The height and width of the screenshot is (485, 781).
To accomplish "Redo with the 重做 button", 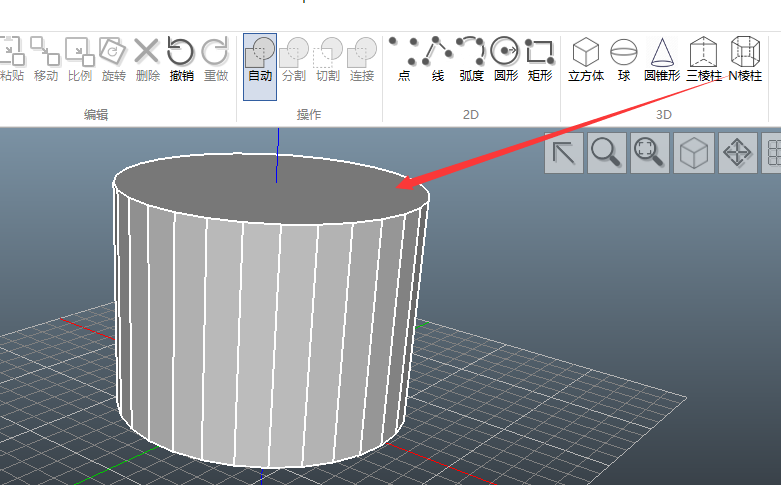I will (216, 59).
